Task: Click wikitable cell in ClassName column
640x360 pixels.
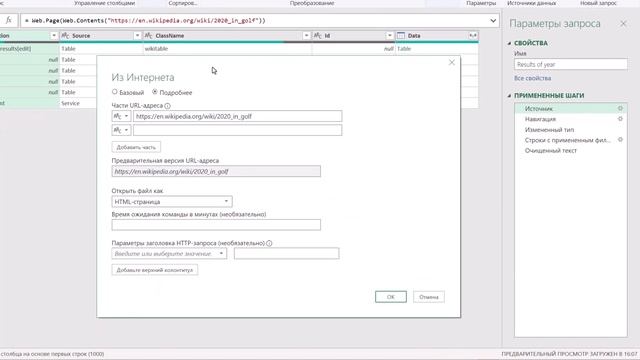Action: (227, 49)
